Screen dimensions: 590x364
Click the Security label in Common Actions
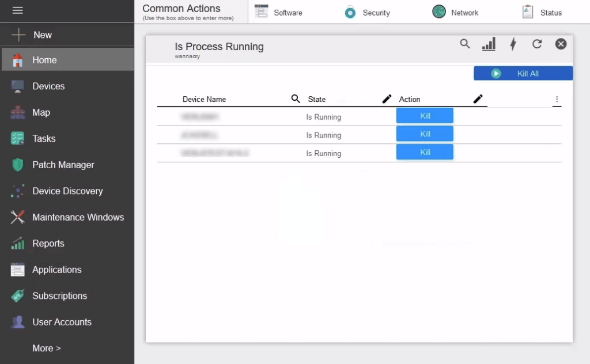tap(376, 13)
